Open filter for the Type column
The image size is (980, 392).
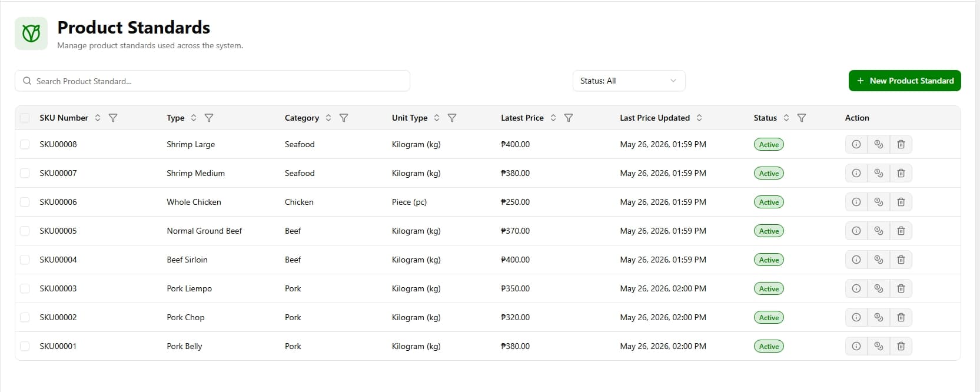click(209, 118)
